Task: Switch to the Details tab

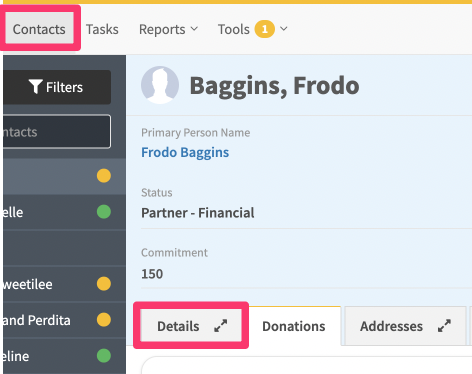Action: click(x=191, y=326)
